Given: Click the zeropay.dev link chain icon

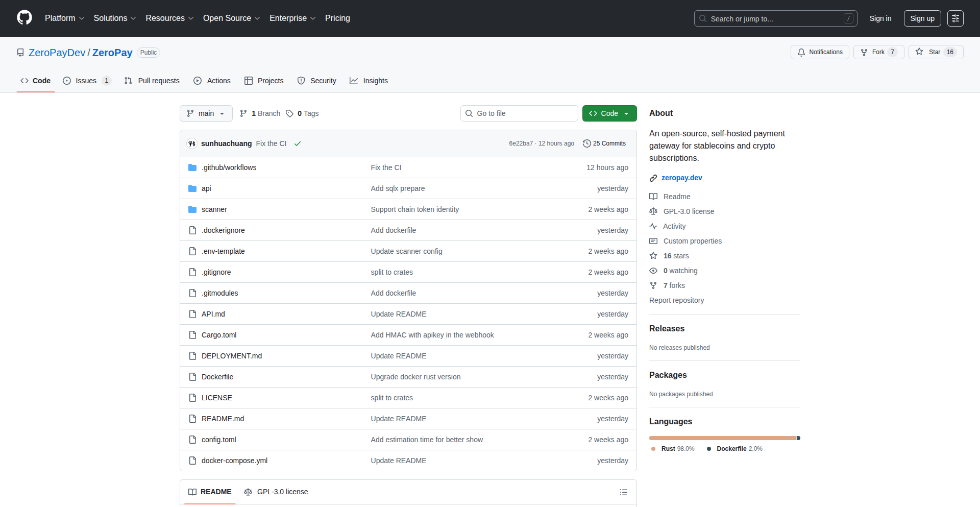Looking at the screenshot, I should pyautogui.click(x=653, y=178).
